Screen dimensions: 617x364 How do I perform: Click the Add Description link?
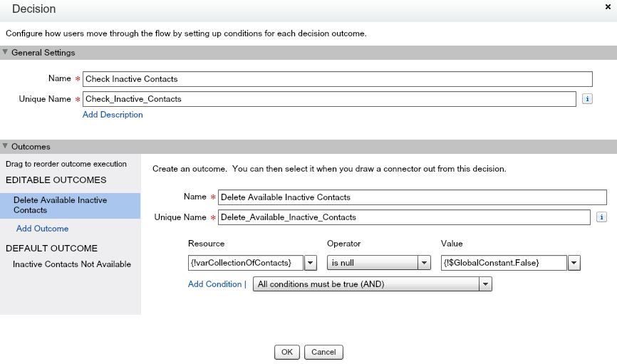tap(113, 115)
